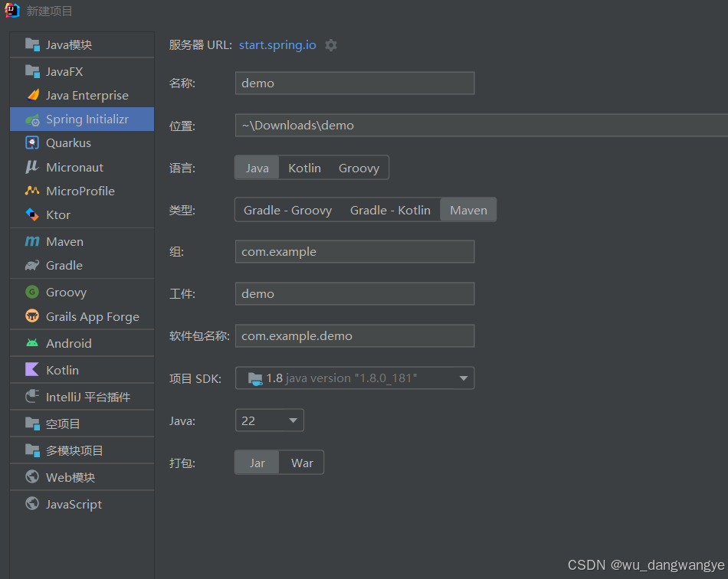Screen dimensions: 728x579
Task: Select Java Enterprise project type
Action: coord(82,95)
